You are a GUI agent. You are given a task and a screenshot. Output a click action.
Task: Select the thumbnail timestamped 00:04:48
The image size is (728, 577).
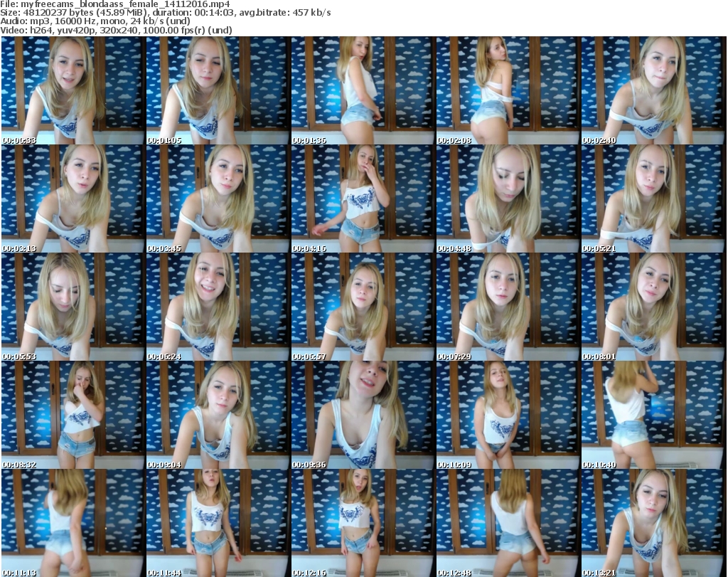coord(508,198)
